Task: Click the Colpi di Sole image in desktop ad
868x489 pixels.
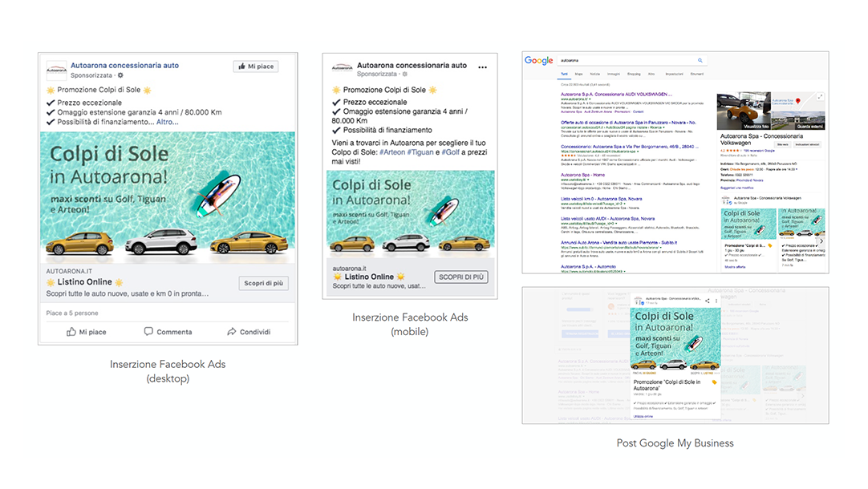Action: 168,197
